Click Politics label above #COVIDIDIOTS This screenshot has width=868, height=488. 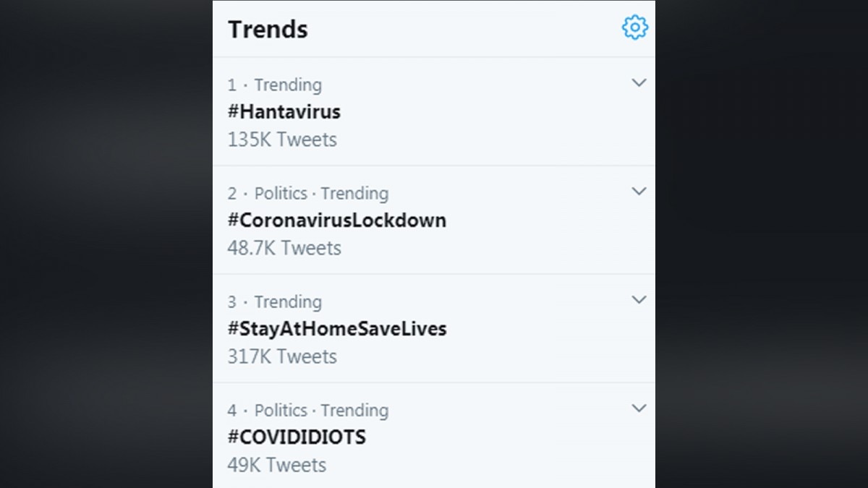[x=281, y=411]
